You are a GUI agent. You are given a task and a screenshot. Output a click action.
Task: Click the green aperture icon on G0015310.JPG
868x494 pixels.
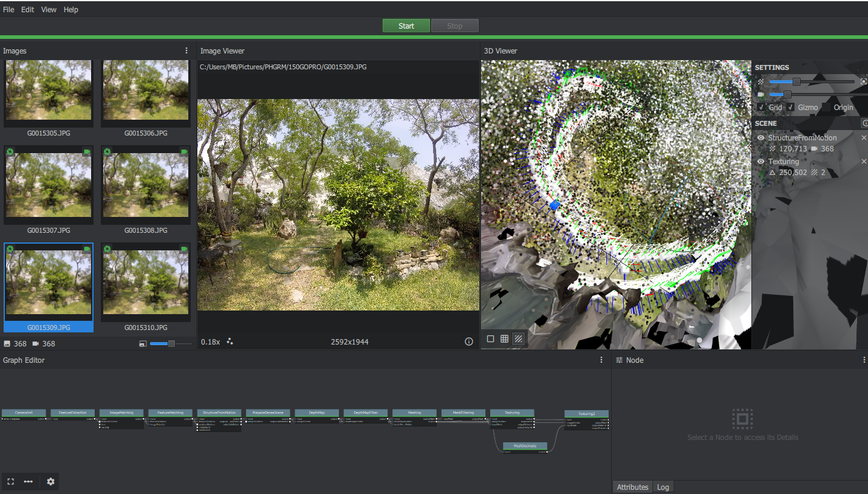coord(108,249)
